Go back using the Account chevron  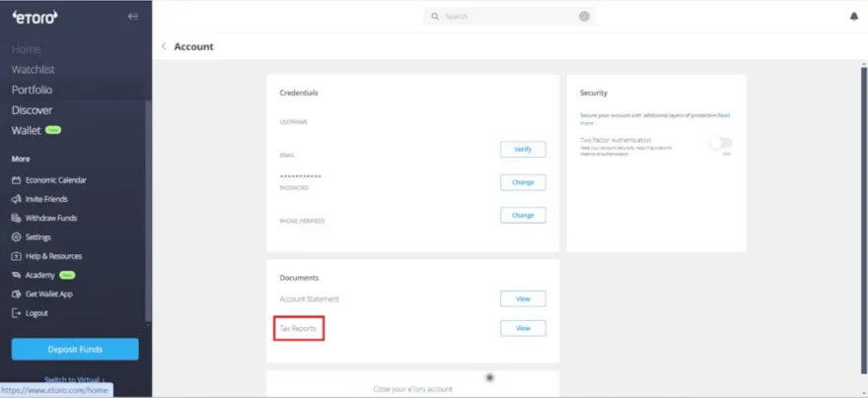coord(164,46)
